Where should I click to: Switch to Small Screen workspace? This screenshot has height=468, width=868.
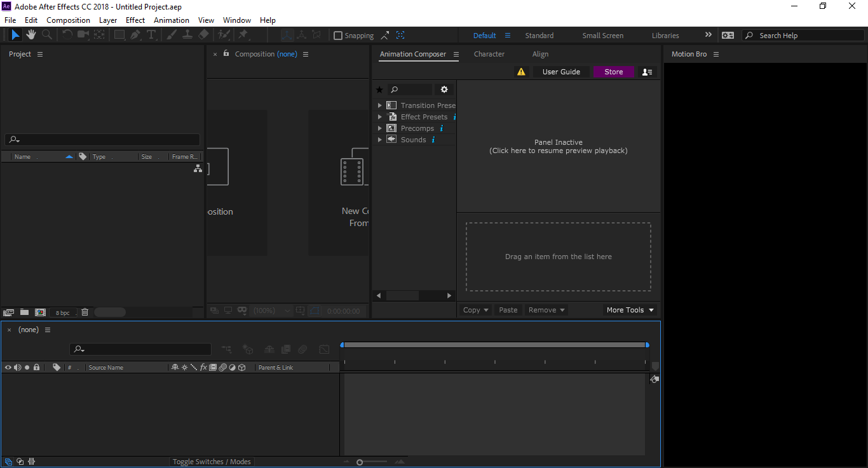pos(603,36)
